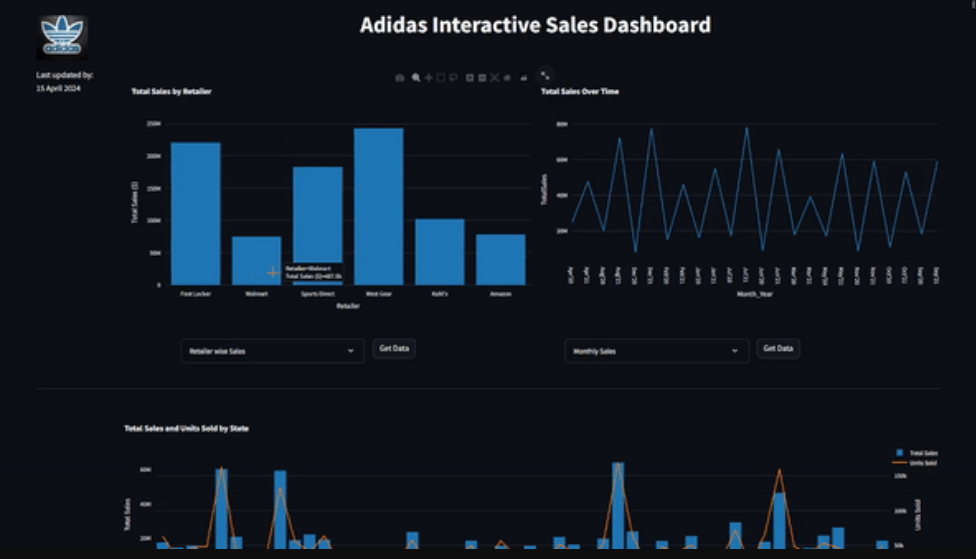This screenshot has width=976, height=559.
Task: Click the Foot Locker bar
Action: coord(195,214)
